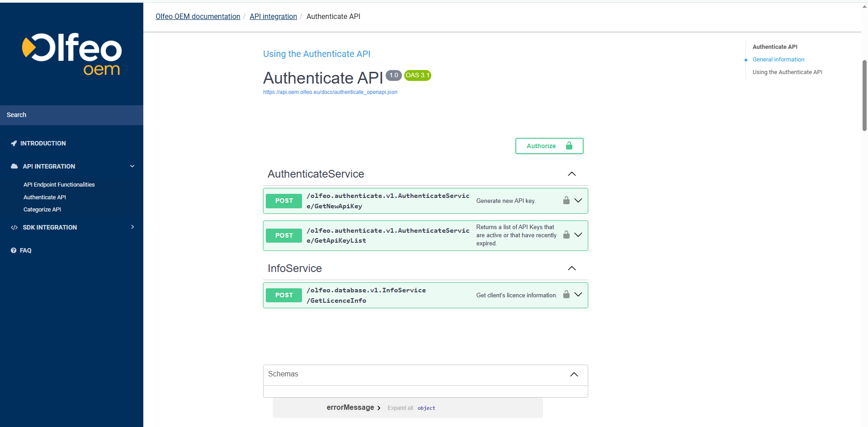Open the FAQ sidebar item
The height and width of the screenshot is (427, 868).
point(26,250)
